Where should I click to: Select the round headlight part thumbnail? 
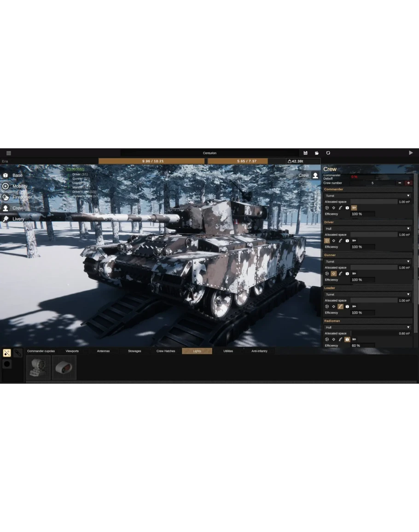(38, 368)
